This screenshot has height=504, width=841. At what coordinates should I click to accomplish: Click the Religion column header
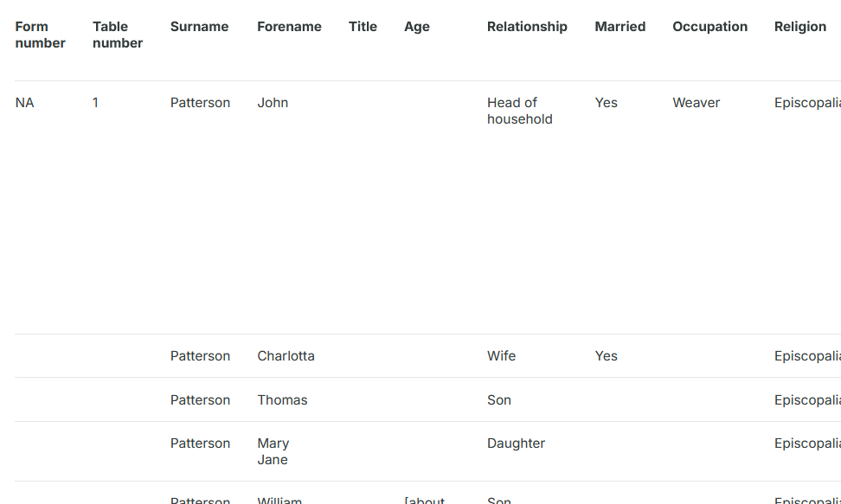[800, 27]
